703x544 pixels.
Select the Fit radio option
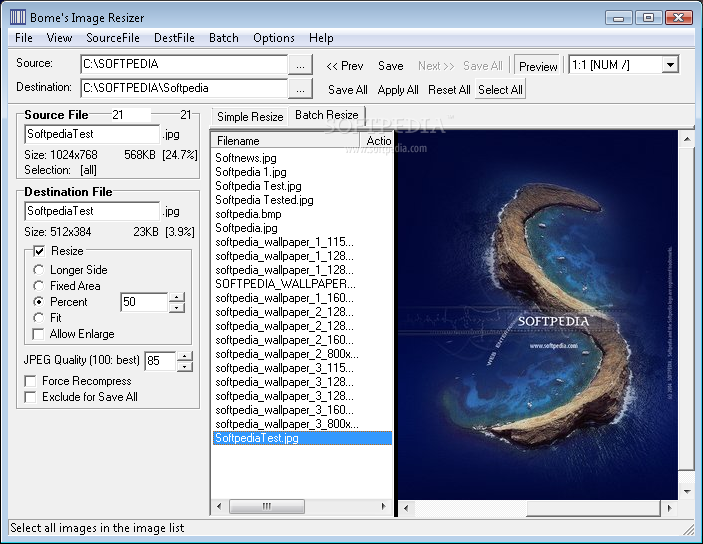[39, 318]
